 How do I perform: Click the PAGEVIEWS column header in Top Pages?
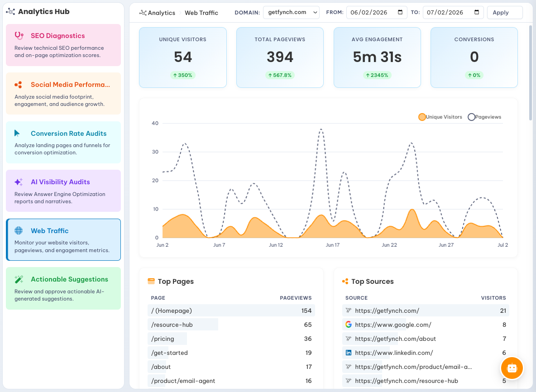(296, 298)
